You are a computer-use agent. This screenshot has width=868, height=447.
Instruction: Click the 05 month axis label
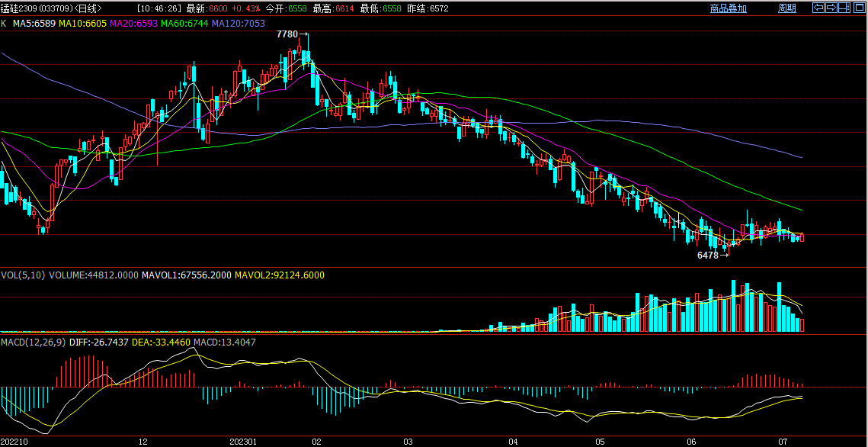coord(600,442)
